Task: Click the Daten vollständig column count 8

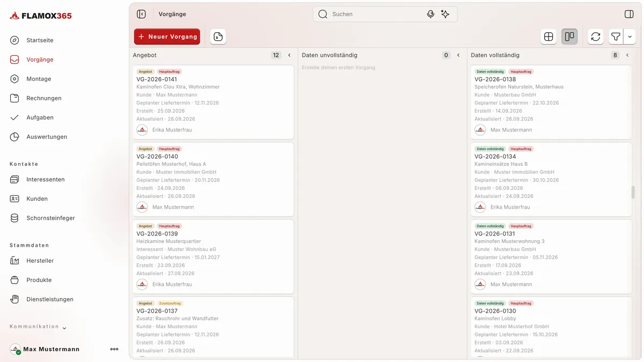Action: pyautogui.click(x=615, y=55)
